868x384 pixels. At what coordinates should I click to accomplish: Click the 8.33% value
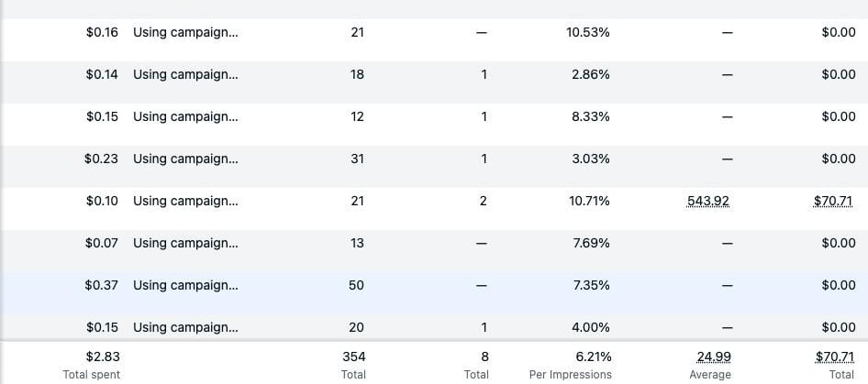pyautogui.click(x=591, y=116)
